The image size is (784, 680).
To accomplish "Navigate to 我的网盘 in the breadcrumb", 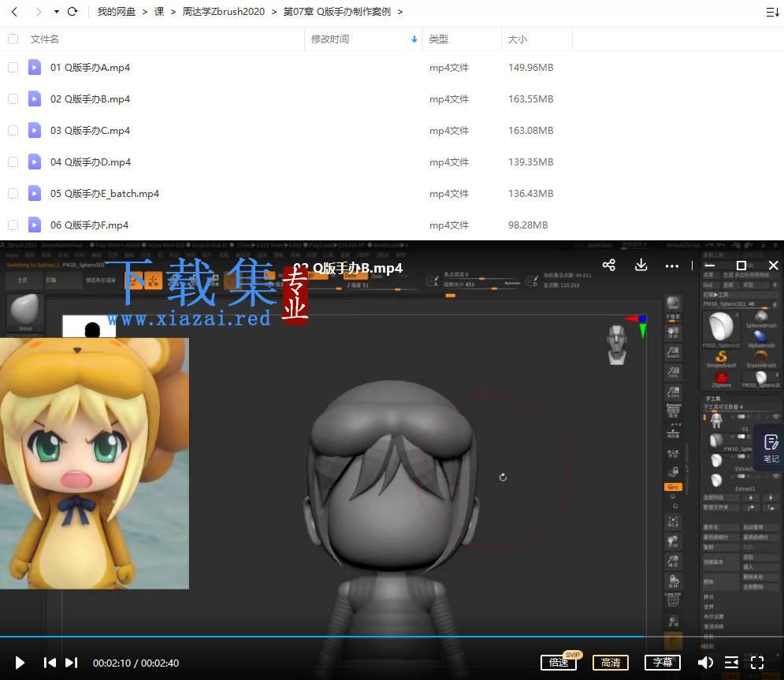I will pos(117,12).
